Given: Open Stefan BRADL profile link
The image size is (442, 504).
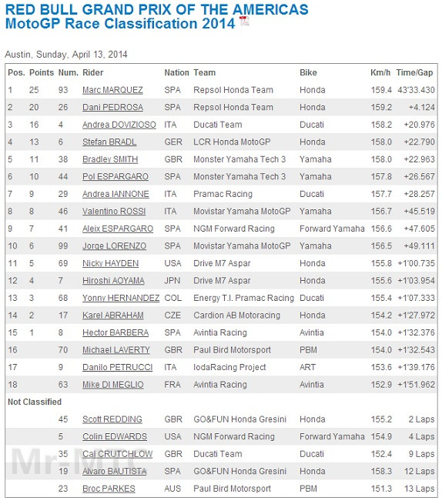Looking at the screenshot, I should coord(109,142).
